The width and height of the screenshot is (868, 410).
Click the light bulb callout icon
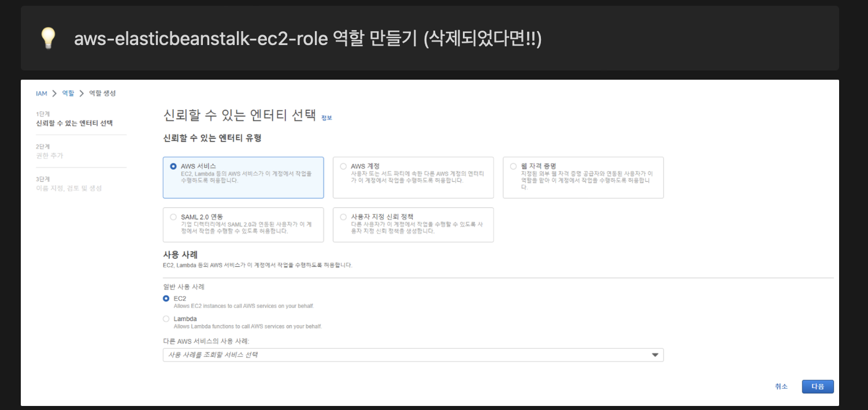tap(47, 39)
